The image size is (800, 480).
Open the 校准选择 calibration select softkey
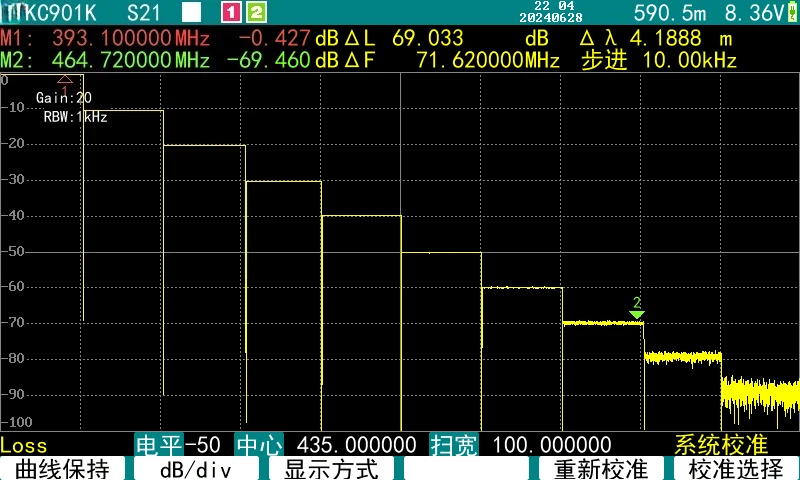(x=736, y=469)
